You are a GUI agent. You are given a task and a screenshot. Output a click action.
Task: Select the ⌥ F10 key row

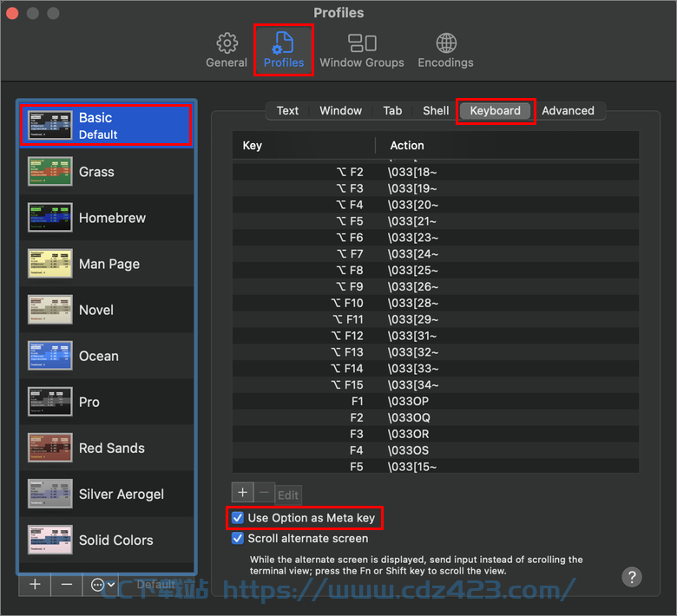(x=436, y=304)
